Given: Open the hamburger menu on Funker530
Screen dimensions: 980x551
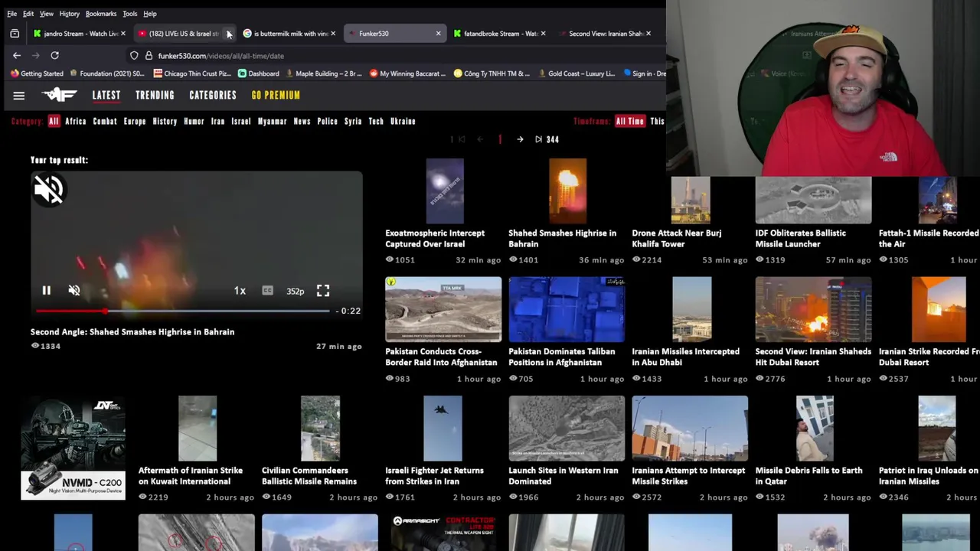Looking at the screenshot, I should click(x=19, y=96).
